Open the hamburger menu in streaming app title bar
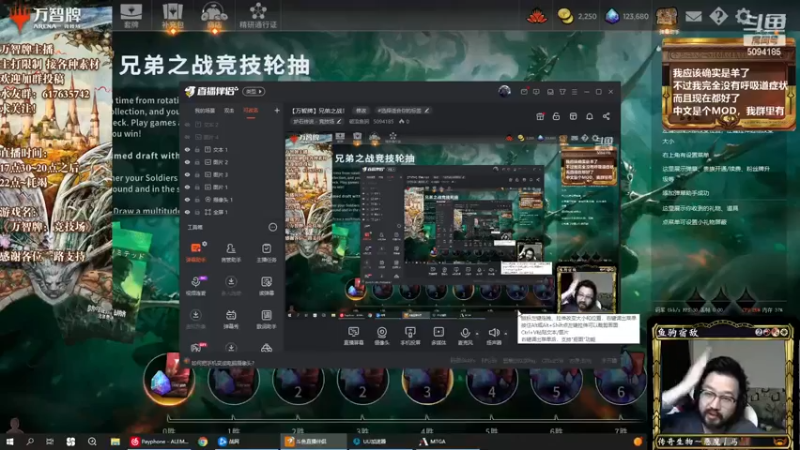The width and height of the screenshot is (800, 450). click(574, 92)
